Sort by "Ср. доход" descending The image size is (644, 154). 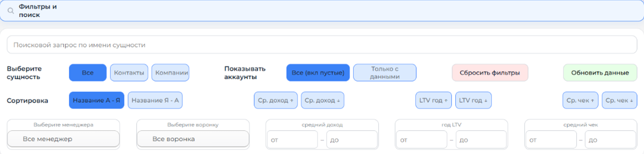tap(322, 101)
